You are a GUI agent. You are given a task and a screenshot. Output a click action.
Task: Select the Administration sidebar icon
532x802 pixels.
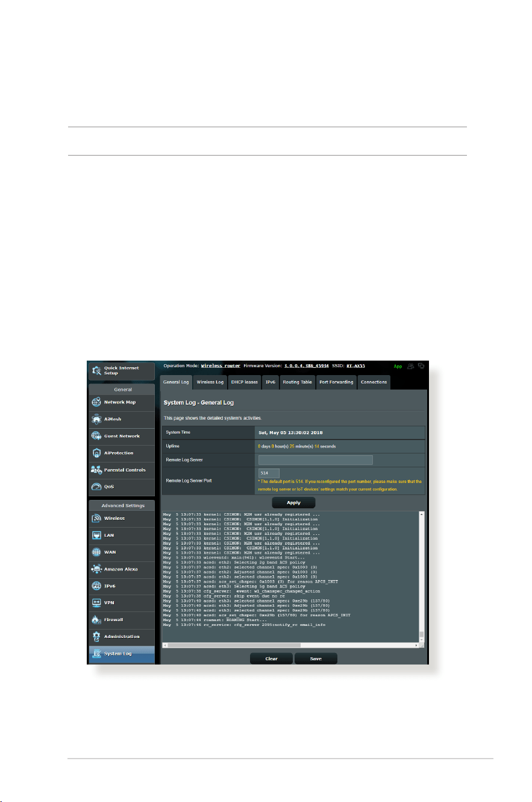tap(96, 636)
